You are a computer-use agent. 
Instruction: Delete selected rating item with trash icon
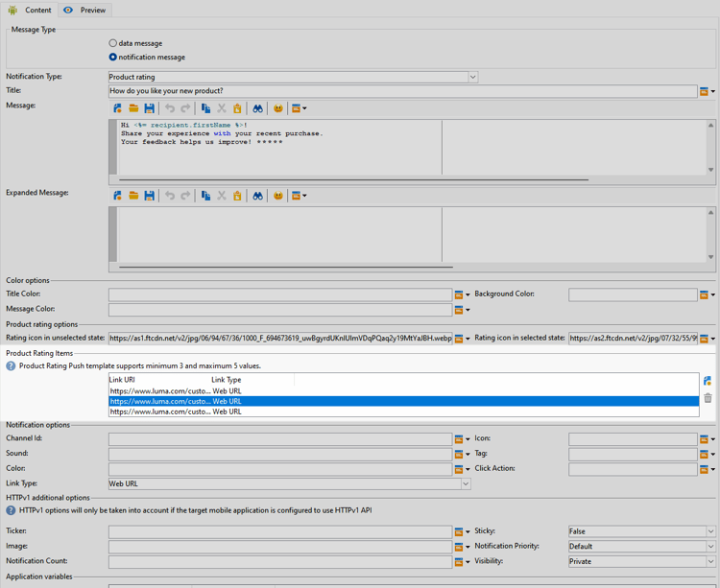[x=708, y=398]
